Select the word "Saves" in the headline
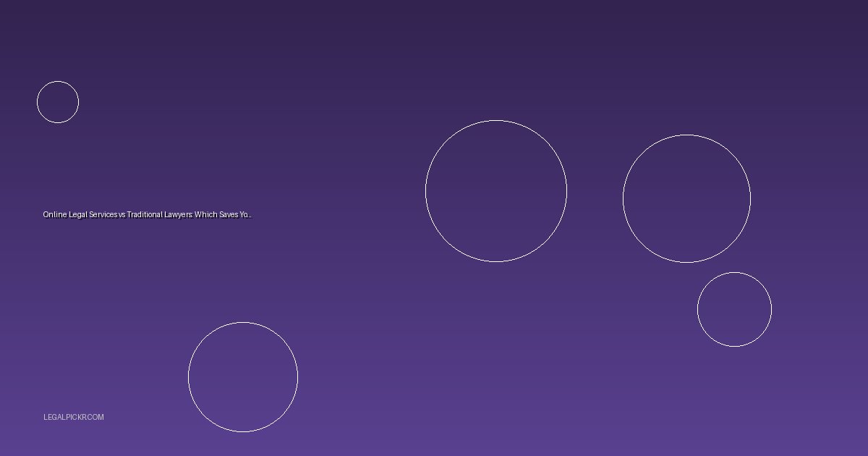The width and height of the screenshot is (868, 456). click(228, 215)
